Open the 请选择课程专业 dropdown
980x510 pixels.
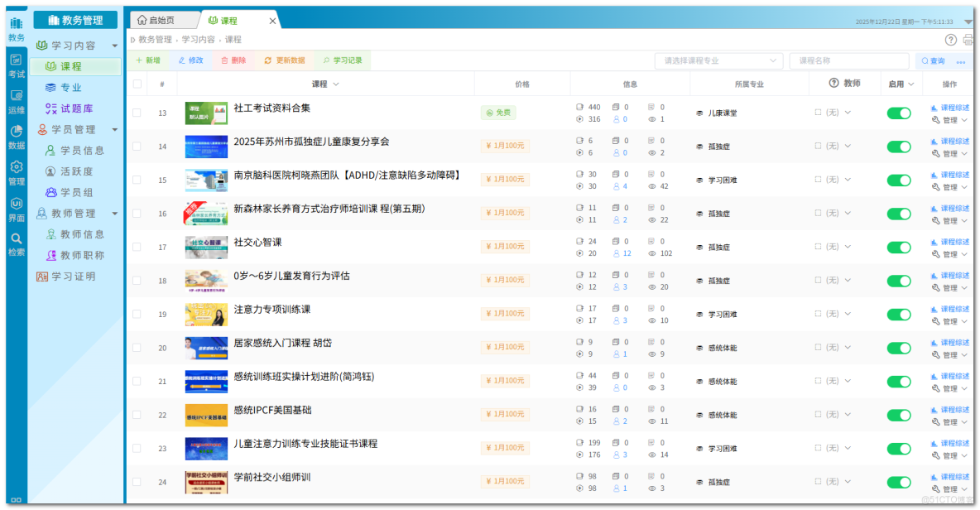click(x=718, y=60)
